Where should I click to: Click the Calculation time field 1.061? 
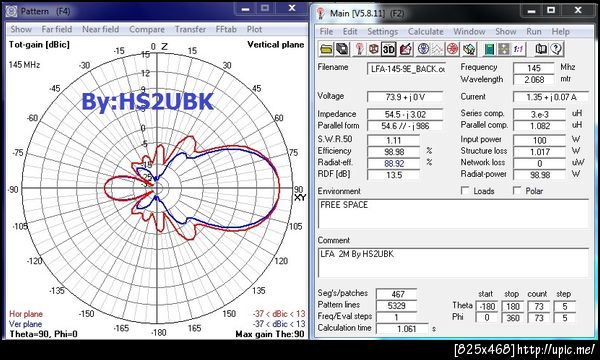402,329
